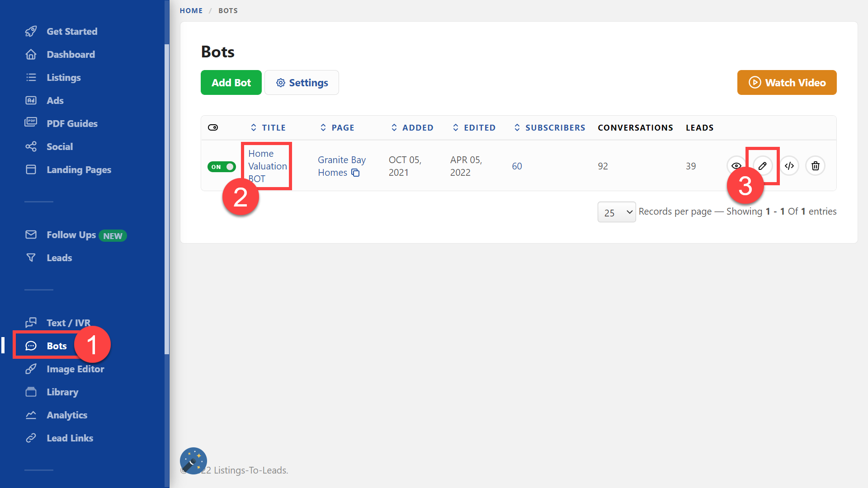Open the Dashboard from the sidebar
This screenshot has height=488, width=868.
point(71,54)
